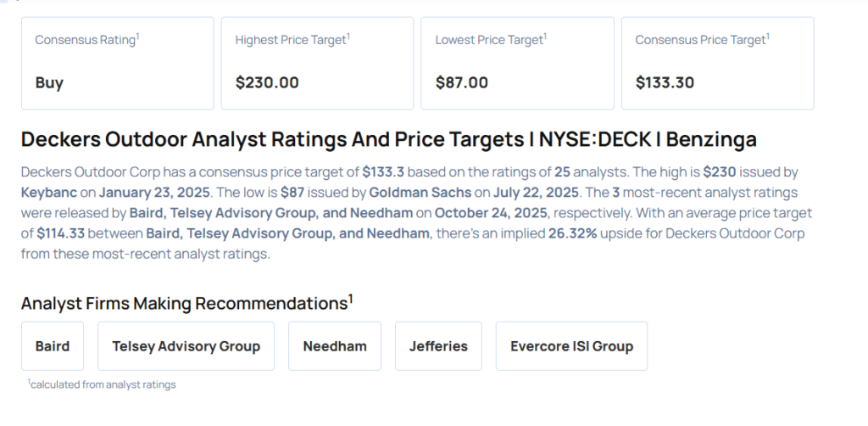Click the 'calculated from analyst ratings' footnote
The image size is (868, 426).
click(102, 384)
